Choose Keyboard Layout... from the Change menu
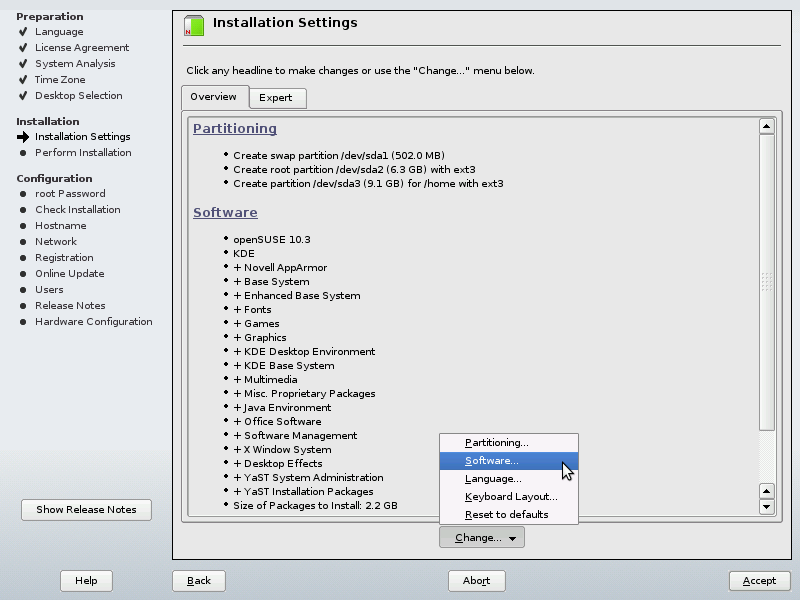The width and height of the screenshot is (800, 600). click(x=509, y=496)
